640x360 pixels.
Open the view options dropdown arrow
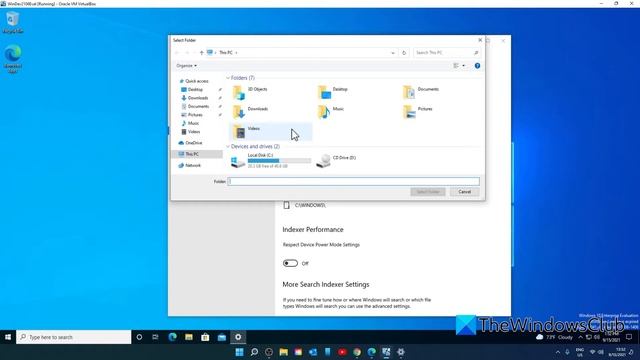coord(463,66)
